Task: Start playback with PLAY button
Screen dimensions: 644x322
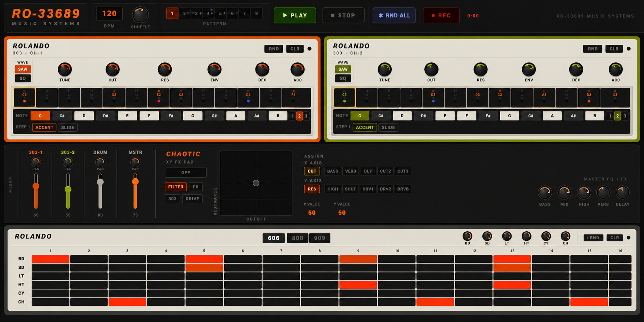Action: coord(295,15)
